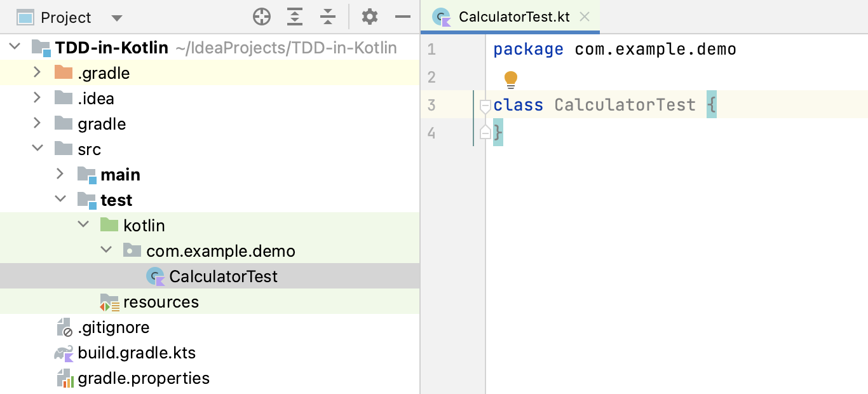Close the CalculatorTest.kt tab

click(585, 17)
